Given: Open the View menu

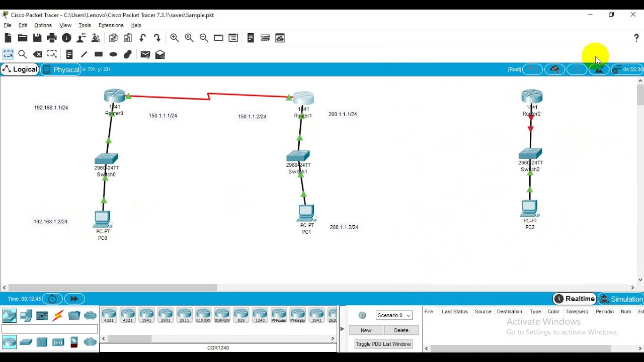Looking at the screenshot, I should click(x=65, y=25).
